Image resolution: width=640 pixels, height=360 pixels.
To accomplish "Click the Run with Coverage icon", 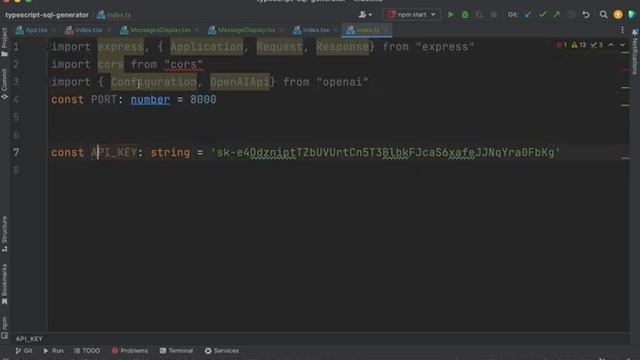I will tap(479, 15).
